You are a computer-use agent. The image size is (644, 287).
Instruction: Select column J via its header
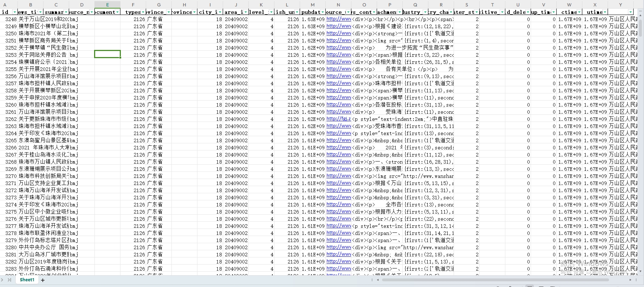[x=236, y=5]
